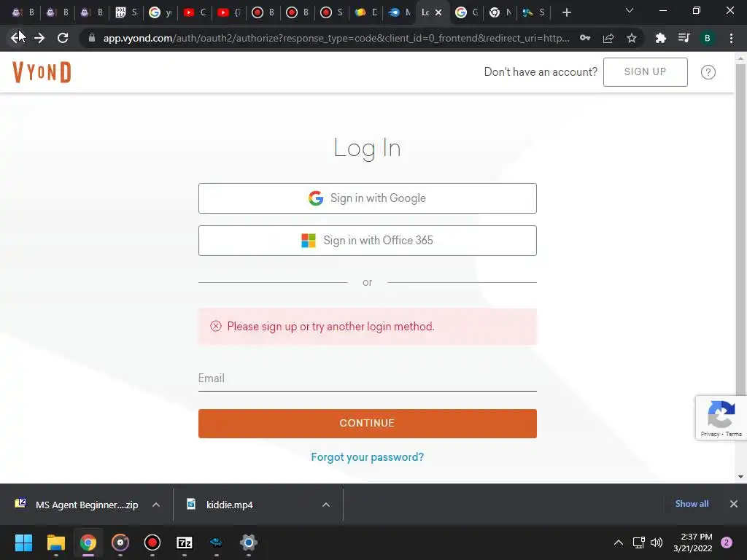This screenshot has width=747, height=560.
Task: Switch to the rightmost tab labeled S
Action: [x=534, y=12]
